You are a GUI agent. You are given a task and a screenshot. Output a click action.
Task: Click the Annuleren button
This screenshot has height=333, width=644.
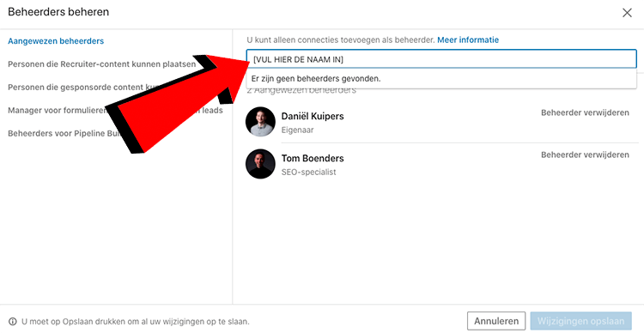click(x=496, y=321)
